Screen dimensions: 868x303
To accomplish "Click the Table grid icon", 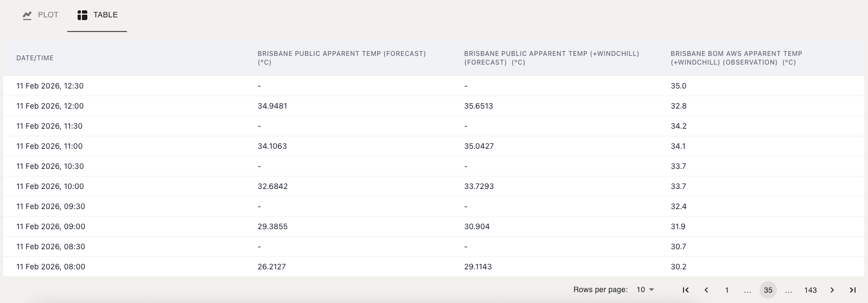I will (x=82, y=15).
